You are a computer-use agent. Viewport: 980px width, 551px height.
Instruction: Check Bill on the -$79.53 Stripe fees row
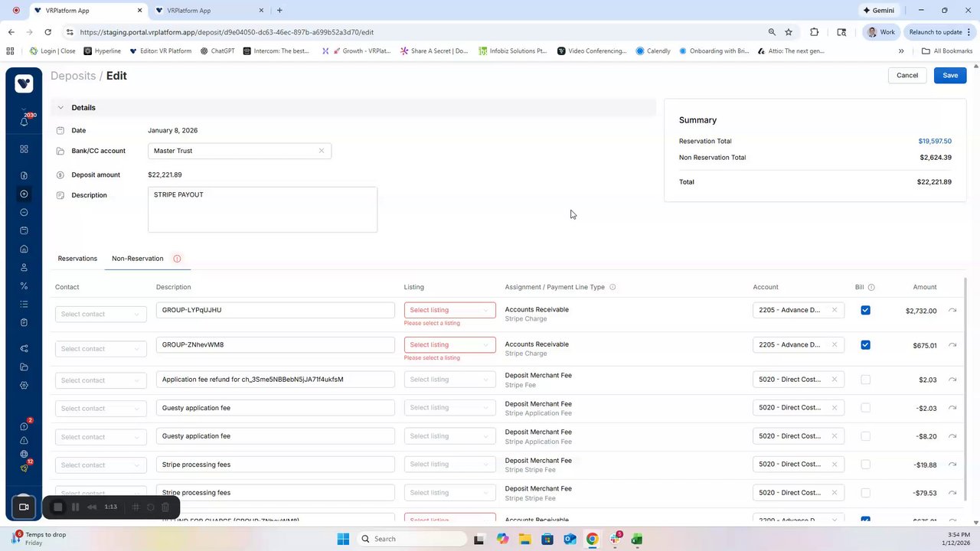tap(865, 493)
